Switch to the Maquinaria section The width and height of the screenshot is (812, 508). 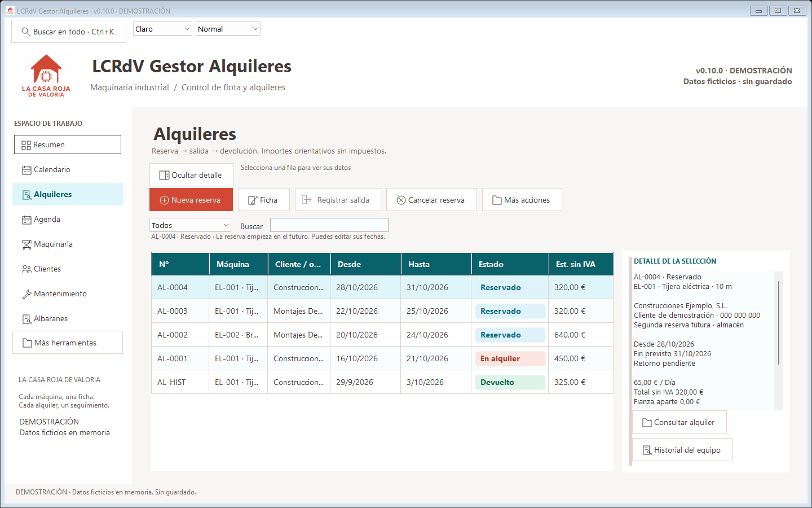tap(68, 244)
